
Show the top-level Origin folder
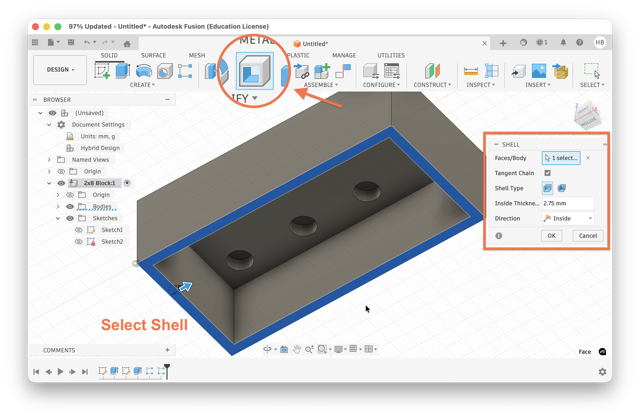(x=61, y=171)
